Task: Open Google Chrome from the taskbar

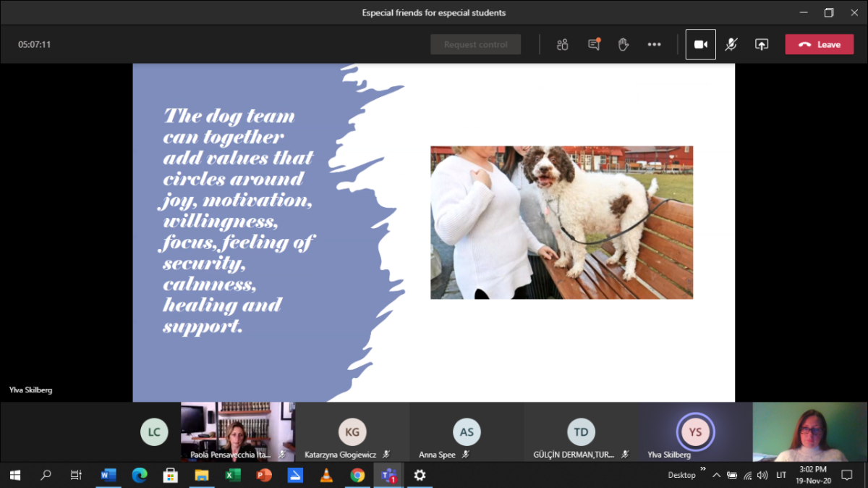Action: click(x=357, y=476)
